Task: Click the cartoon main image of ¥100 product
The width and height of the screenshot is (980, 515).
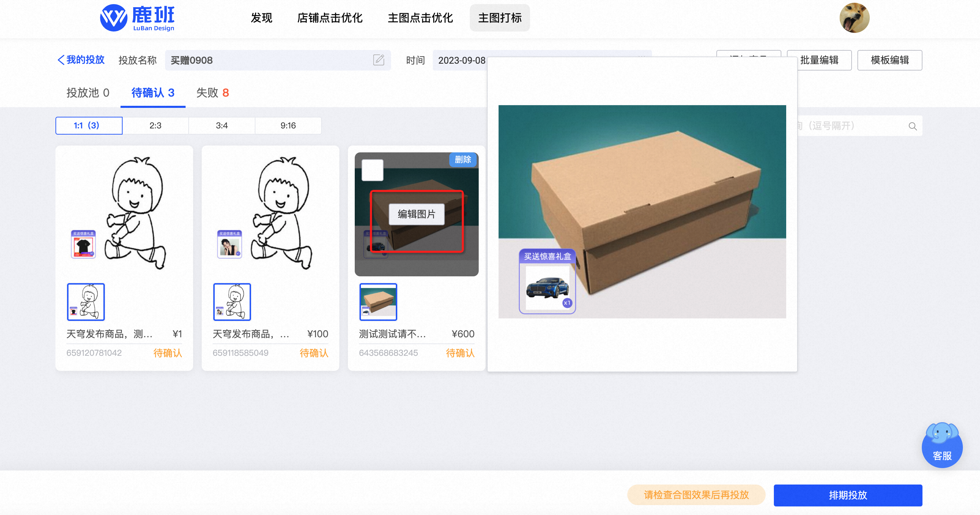Action: click(x=270, y=214)
